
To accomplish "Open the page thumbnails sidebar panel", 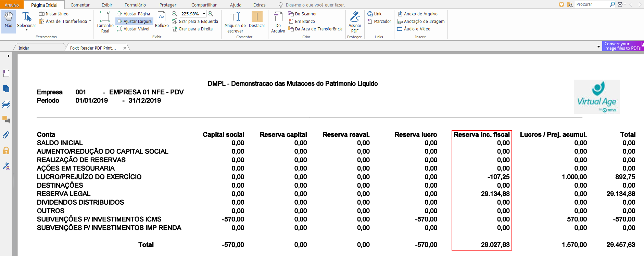I will (6, 89).
